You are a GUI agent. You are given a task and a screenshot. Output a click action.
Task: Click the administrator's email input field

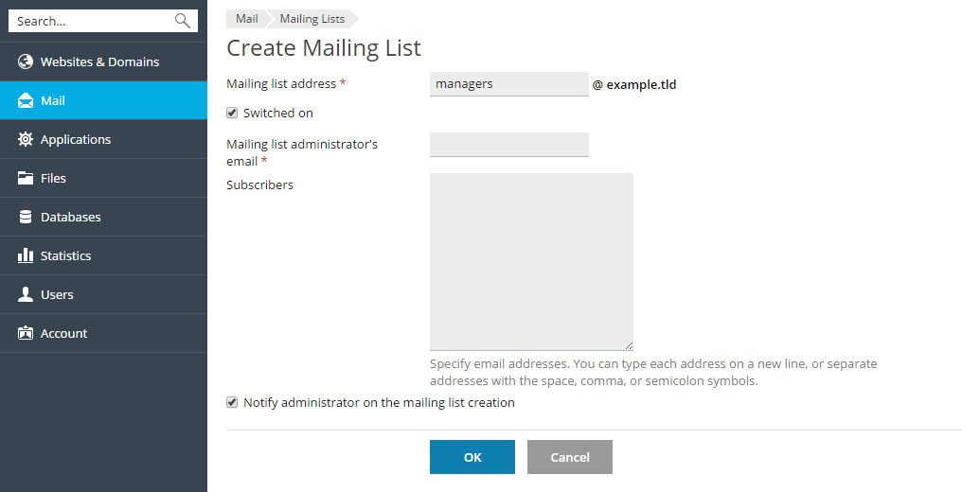pyautogui.click(x=508, y=145)
